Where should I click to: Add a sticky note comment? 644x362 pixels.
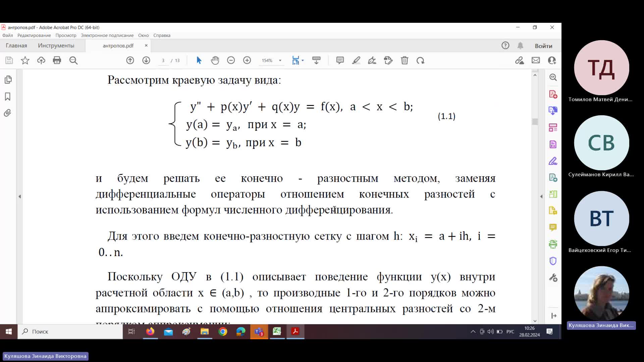pos(340,60)
